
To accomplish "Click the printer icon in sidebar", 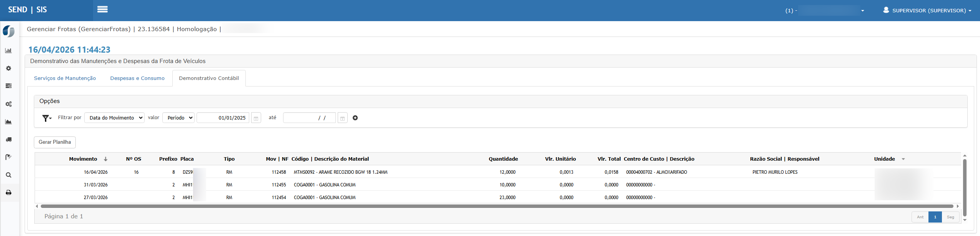I will pos(8,193).
